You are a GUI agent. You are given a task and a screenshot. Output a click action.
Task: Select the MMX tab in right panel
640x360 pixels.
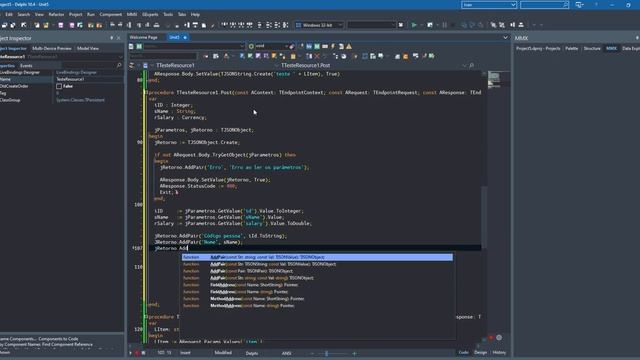611,48
